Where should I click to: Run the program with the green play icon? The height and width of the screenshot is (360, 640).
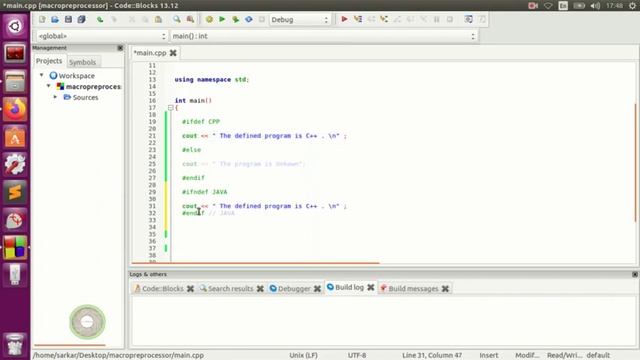click(222, 19)
